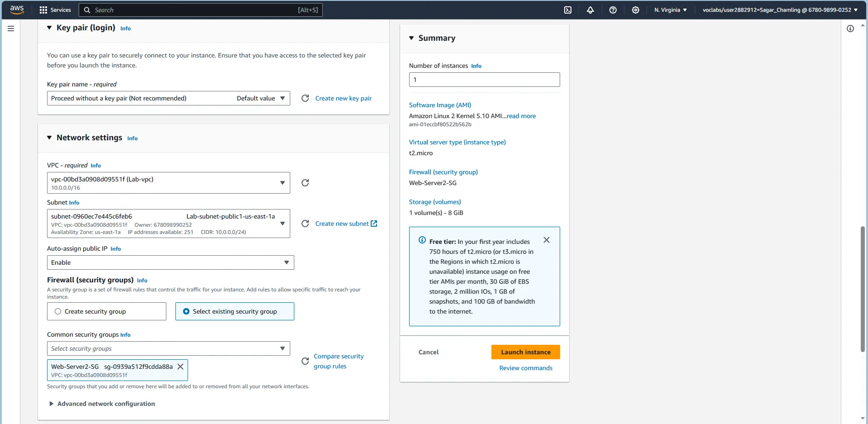
Task: Open Info next to Number of instances
Action: (476, 66)
